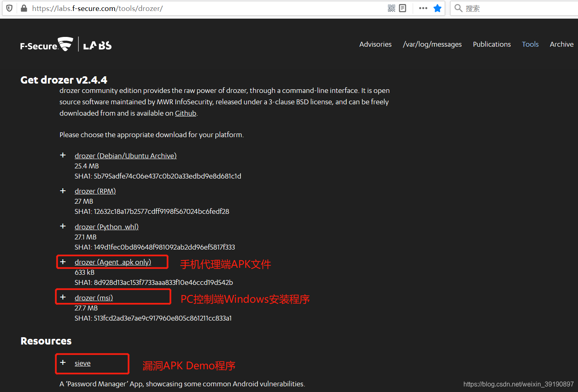Expand the sieve resource entry
This screenshot has width=578, height=392.
[63, 362]
